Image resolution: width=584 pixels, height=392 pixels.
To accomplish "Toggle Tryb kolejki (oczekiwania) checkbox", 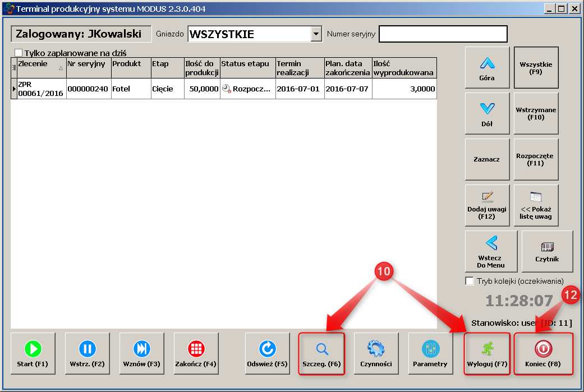I will tap(470, 281).
